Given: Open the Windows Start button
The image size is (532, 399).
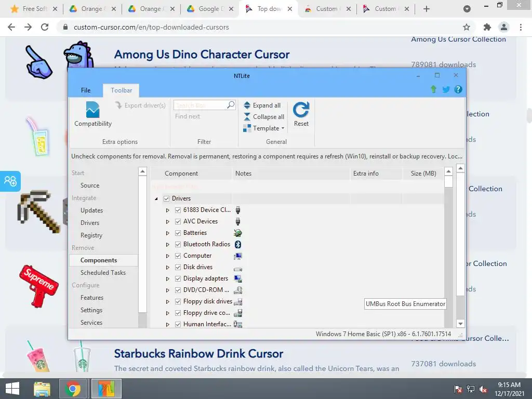Looking at the screenshot, I should click(x=12, y=389).
